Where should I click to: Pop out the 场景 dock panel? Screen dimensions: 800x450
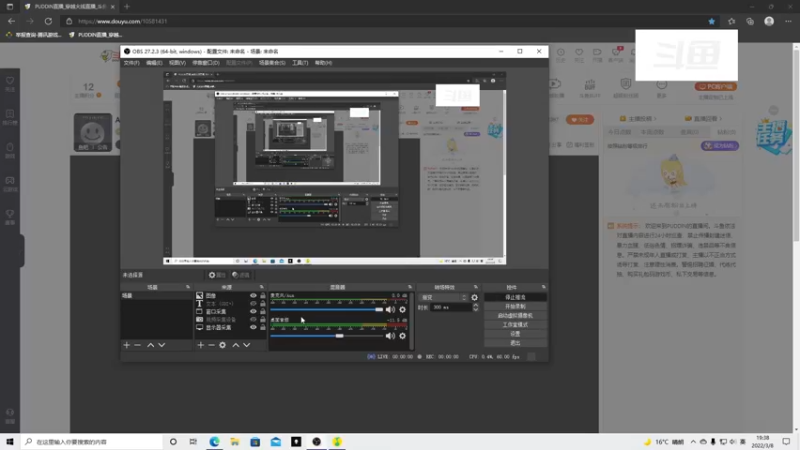tap(188, 287)
